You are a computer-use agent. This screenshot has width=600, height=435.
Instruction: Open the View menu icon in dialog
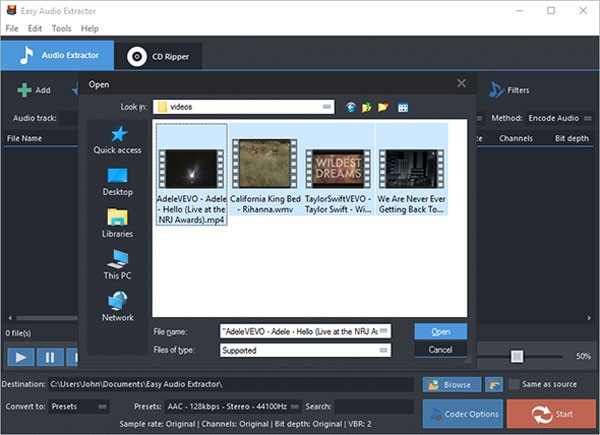point(403,108)
